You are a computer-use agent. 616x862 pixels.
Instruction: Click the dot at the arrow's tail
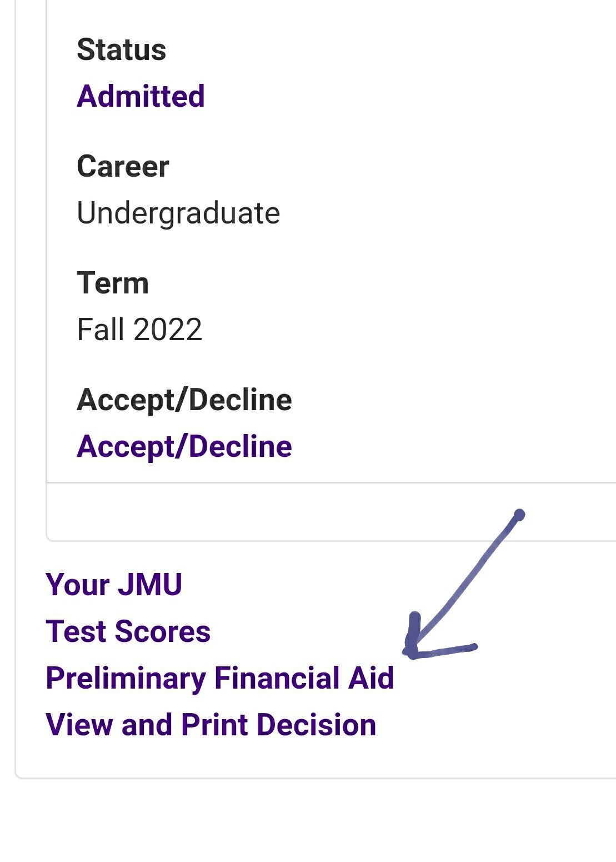click(519, 515)
